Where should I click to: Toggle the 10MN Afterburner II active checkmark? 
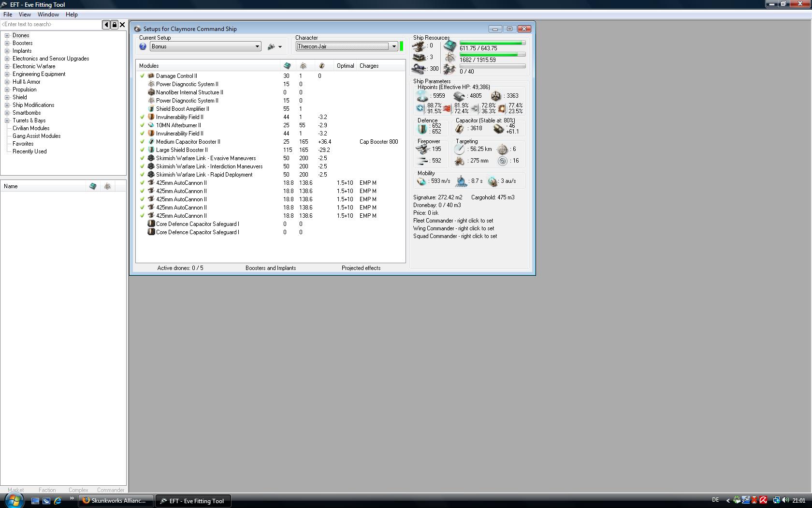142,125
